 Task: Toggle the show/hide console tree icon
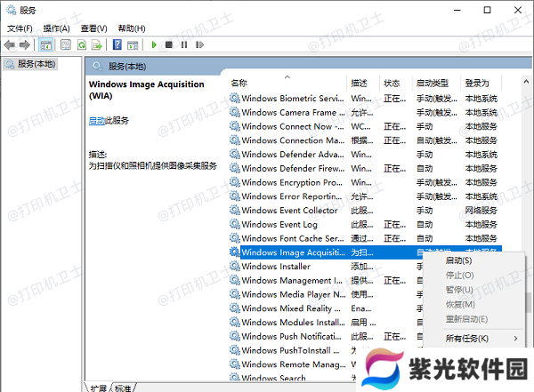pos(45,45)
